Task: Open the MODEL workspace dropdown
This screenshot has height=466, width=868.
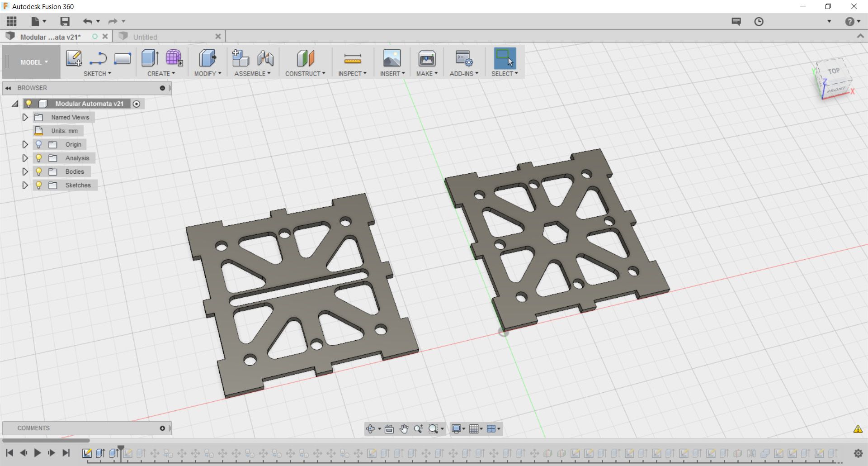Action: point(34,62)
